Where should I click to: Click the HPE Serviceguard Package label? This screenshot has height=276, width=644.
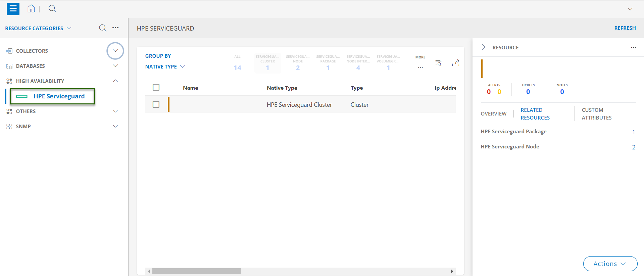[x=513, y=132]
